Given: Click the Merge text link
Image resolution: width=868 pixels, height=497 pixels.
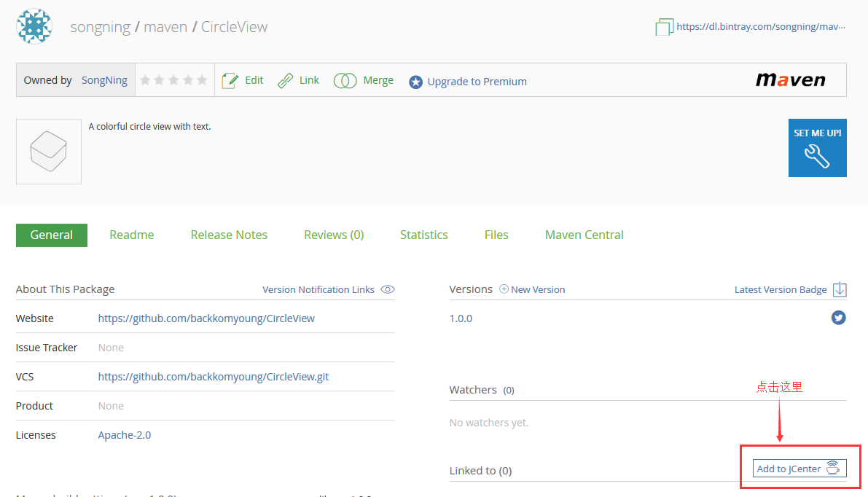Looking at the screenshot, I should (378, 80).
